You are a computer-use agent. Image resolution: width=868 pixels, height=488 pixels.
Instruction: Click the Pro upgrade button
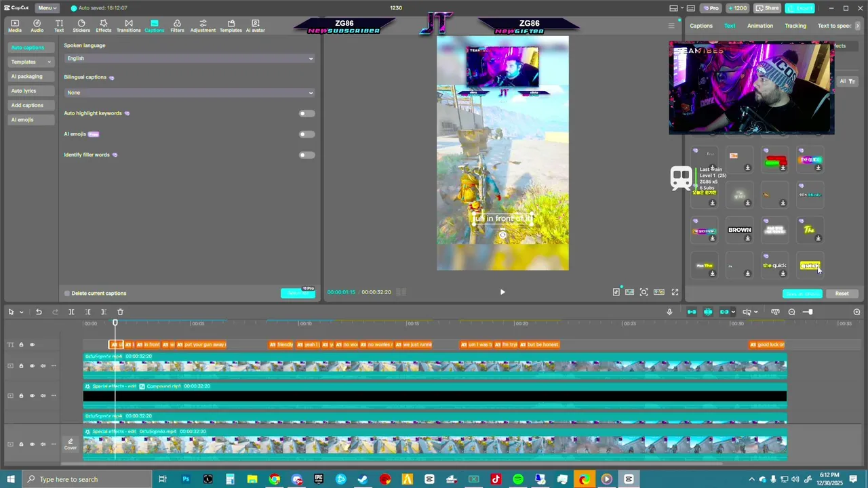coord(711,8)
